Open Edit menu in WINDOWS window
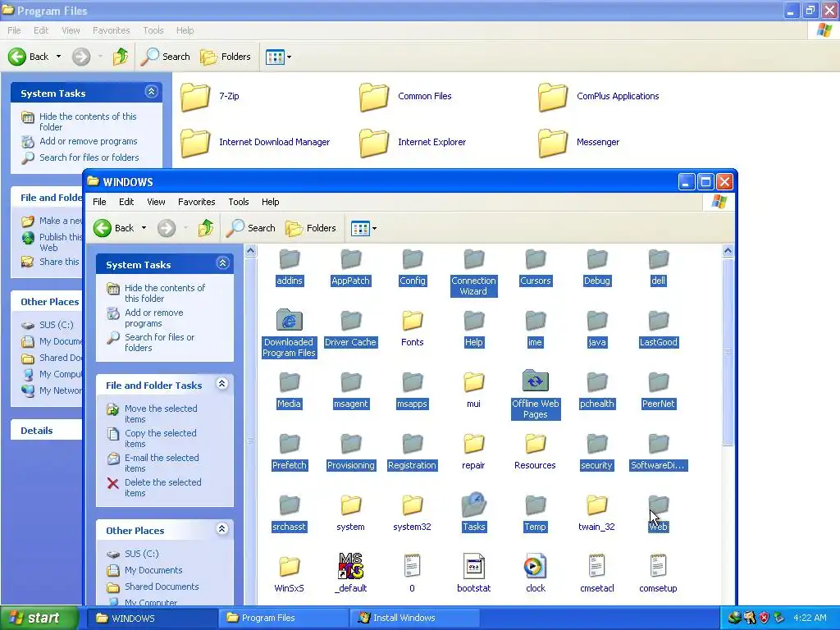Viewport: 840px width, 630px height. coord(126,202)
